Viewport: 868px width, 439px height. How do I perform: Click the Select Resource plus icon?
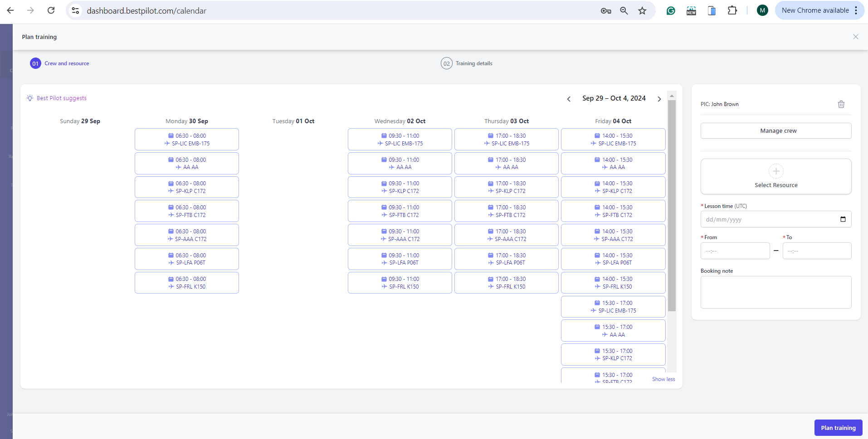point(776,171)
